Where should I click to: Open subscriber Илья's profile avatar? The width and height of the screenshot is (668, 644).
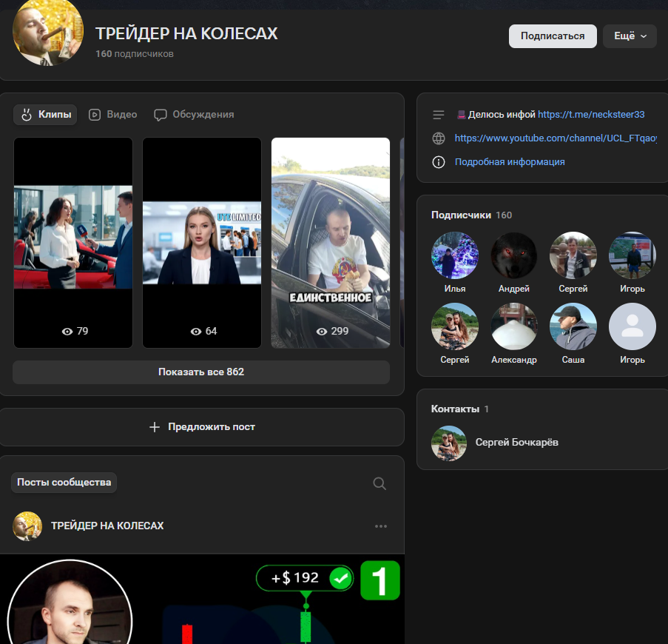click(454, 255)
